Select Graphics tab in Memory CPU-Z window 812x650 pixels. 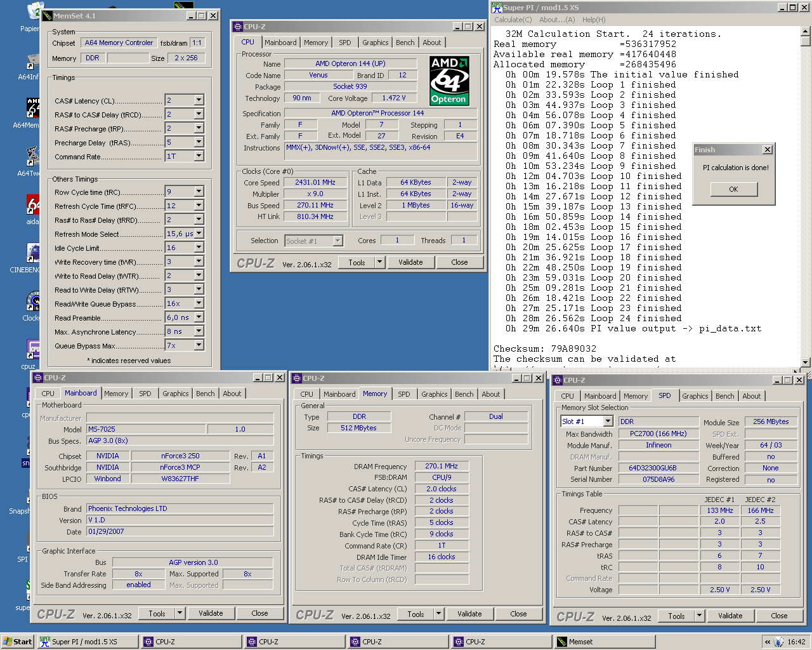click(434, 394)
